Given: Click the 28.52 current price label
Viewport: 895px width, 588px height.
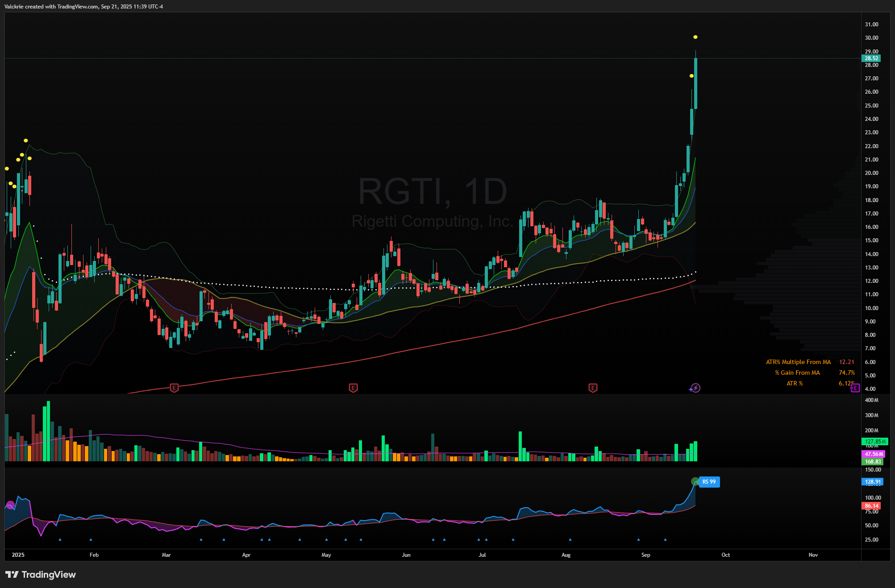Looking at the screenshot, I should 871,58.
